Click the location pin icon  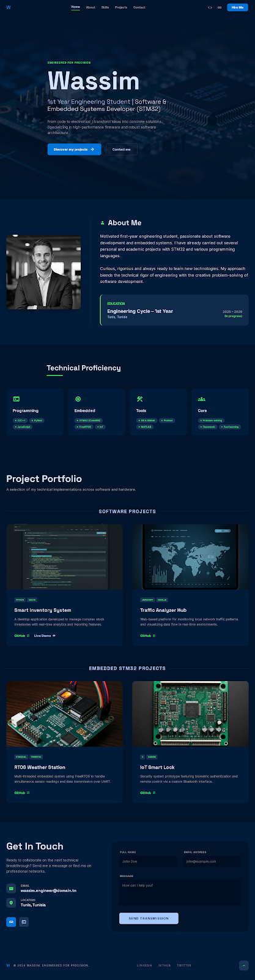(x=11, y=903)
